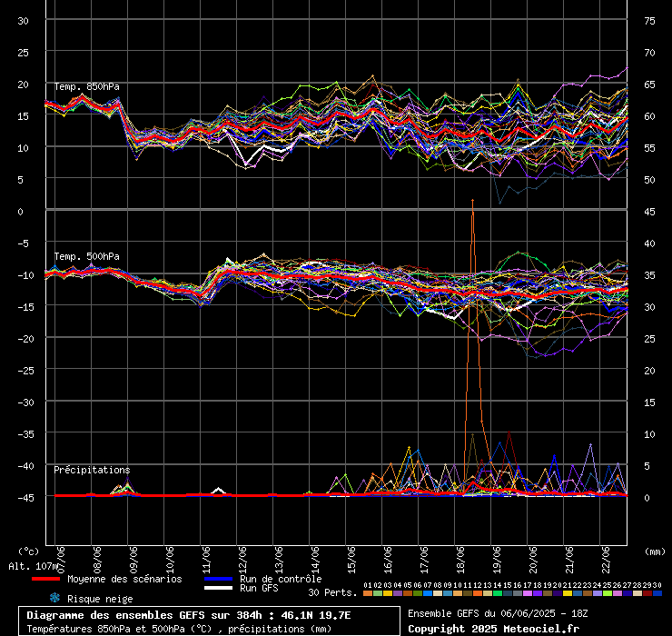Click the 09/06 date axis label

(x=133, y=560)
